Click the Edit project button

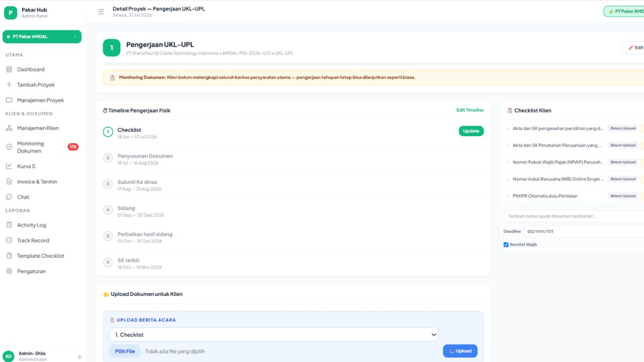[x=634, y=48]
